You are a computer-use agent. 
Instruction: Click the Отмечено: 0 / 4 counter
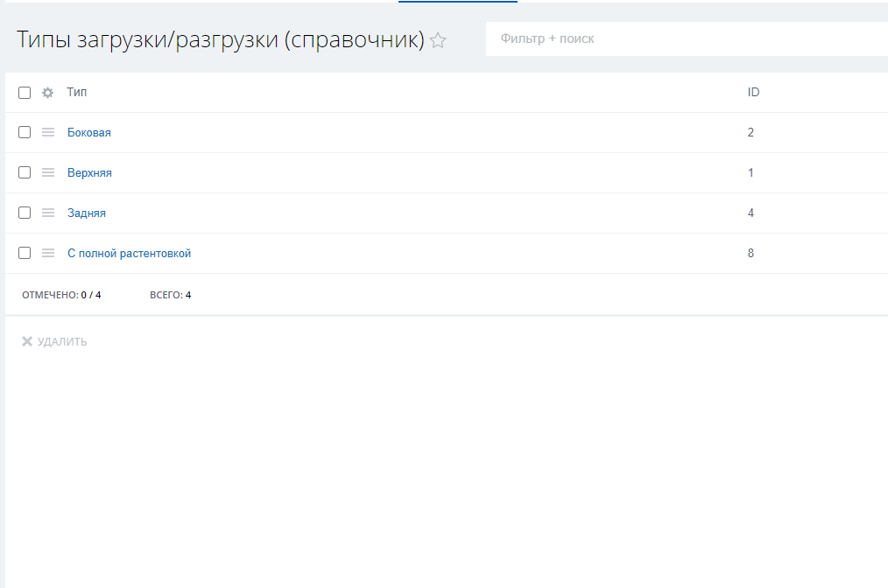[x=61, y=295]
